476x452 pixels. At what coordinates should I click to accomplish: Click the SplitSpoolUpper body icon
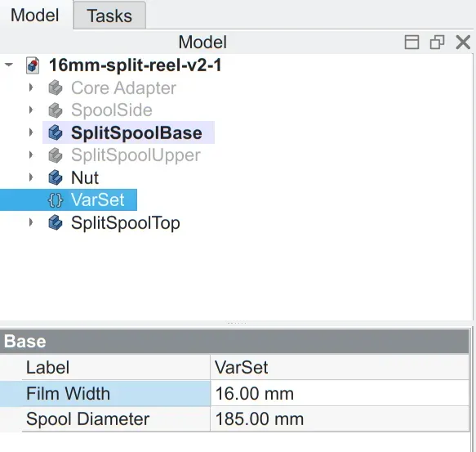56,155
